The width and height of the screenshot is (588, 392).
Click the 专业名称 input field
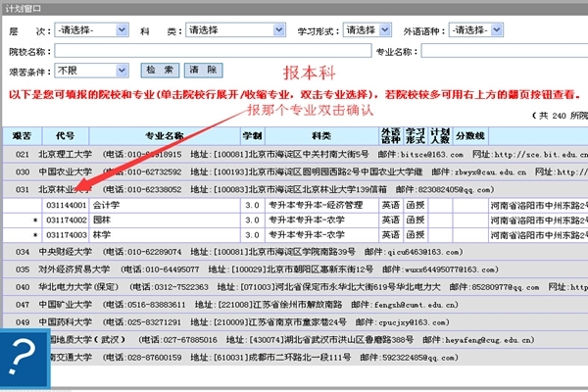click(504, 51)
